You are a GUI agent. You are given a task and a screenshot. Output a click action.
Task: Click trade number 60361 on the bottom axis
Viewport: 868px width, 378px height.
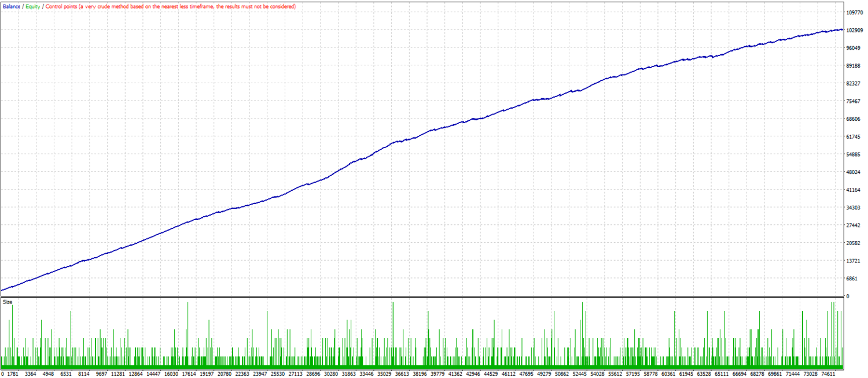point(668,374)
